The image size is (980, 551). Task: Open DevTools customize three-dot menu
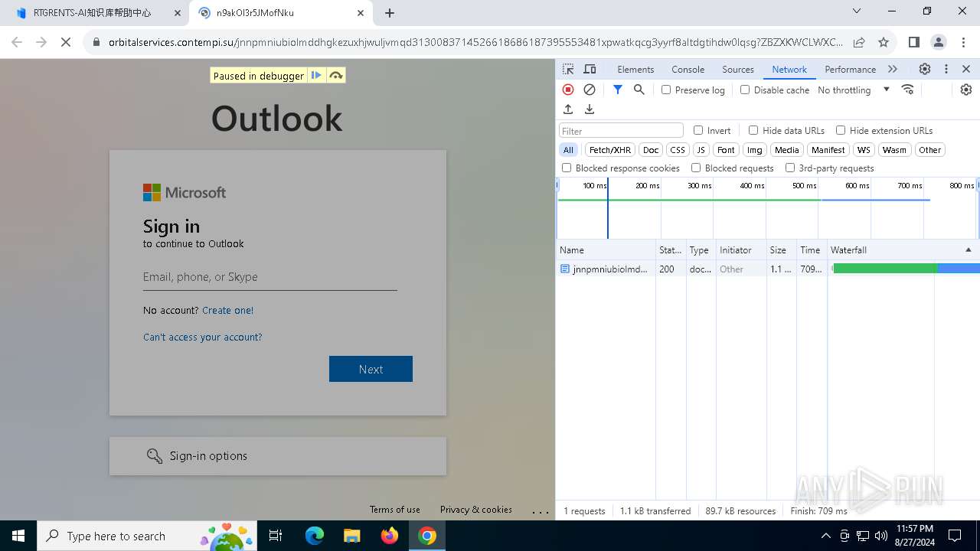946,69
